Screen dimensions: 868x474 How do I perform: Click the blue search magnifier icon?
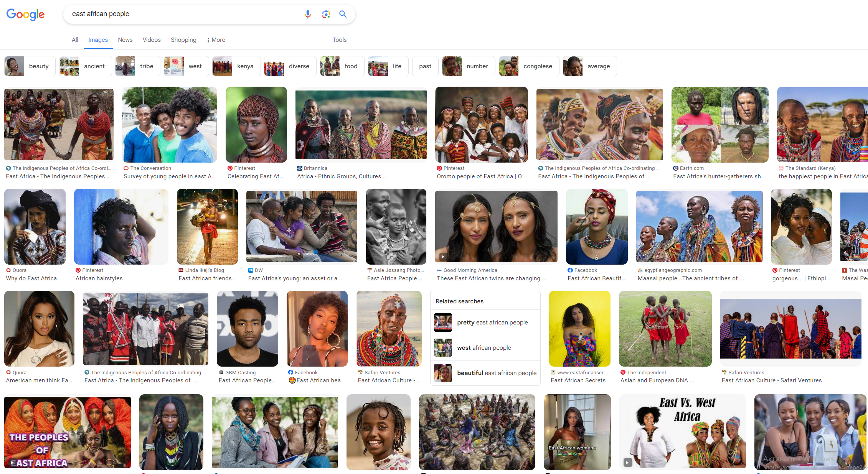tap(343, 14)
